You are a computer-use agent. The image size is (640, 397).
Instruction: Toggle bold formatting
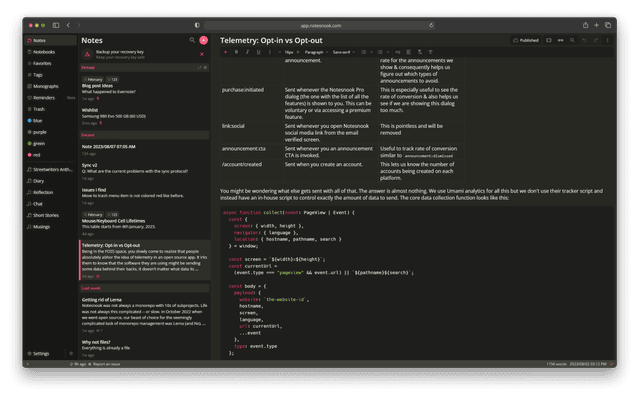pyautogui.click(x=236, y=52)
